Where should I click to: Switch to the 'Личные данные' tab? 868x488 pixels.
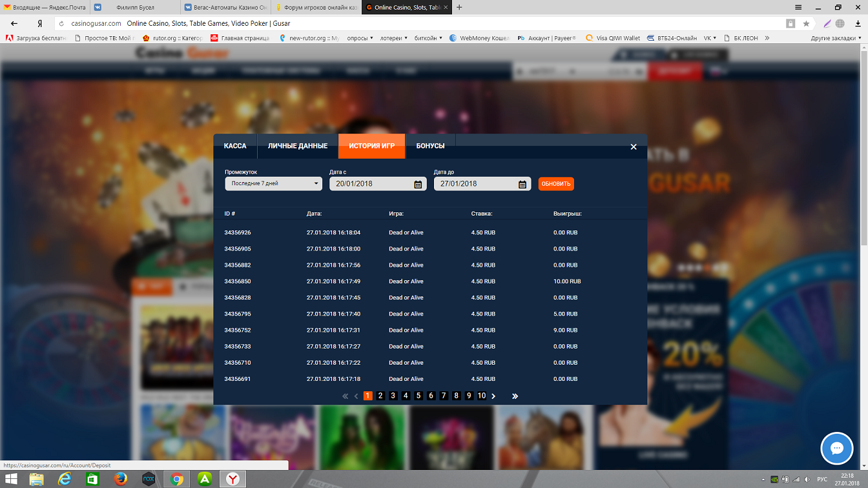pyautogui.click(x=298, y=146)
